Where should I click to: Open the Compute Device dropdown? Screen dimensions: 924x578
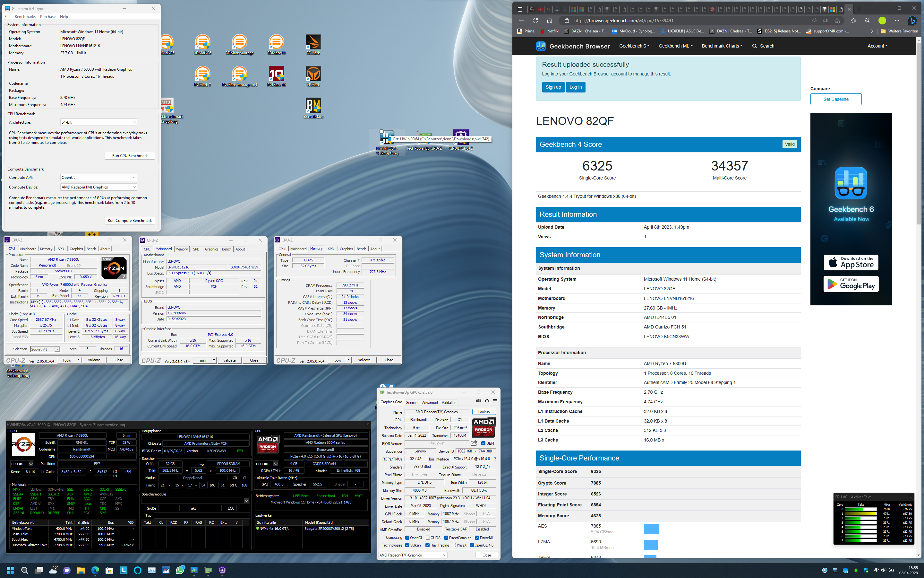click(98, 187)
